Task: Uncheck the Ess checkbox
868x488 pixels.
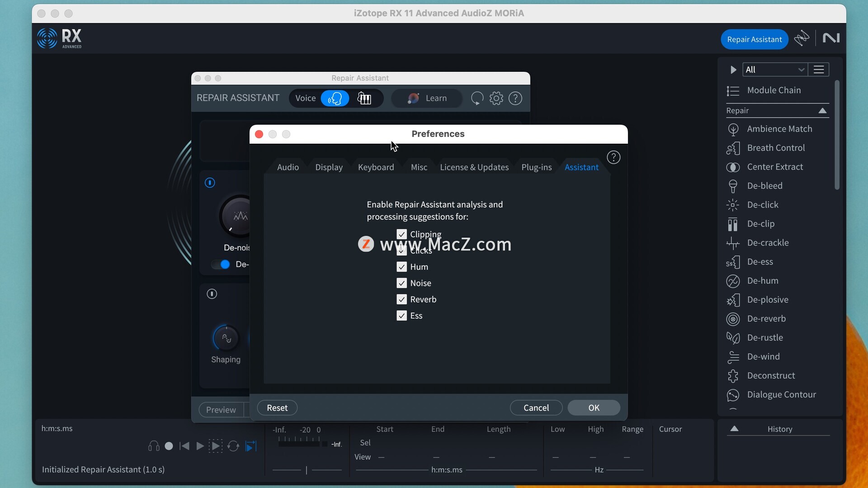Action: click(401, 315)
